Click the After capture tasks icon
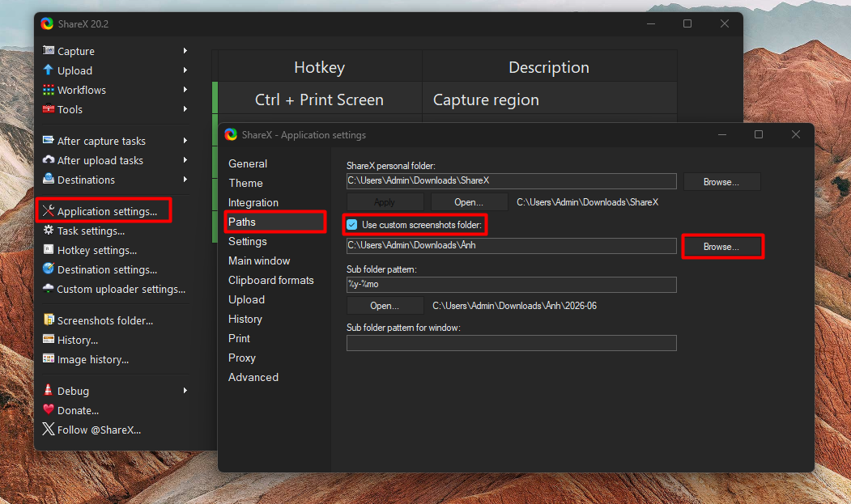Viewport: 851px width, 504px height. 49,140
